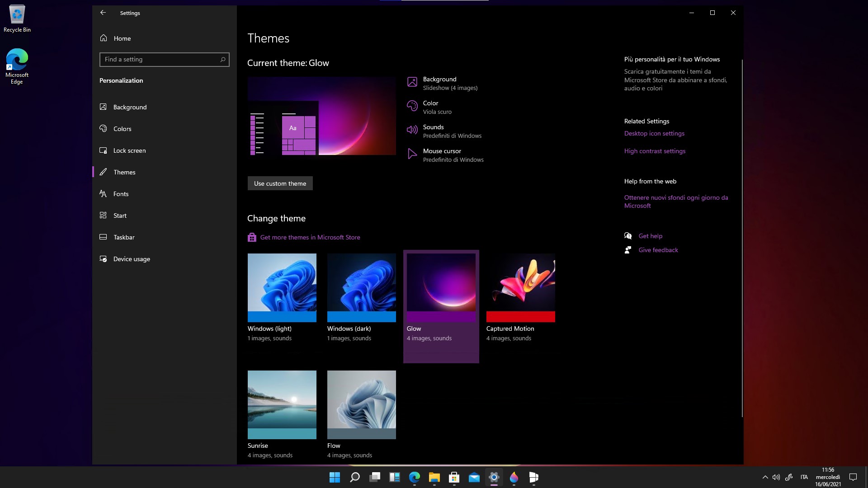
Task: Click the Color settings icon
Action: click(x=412, y=106)
